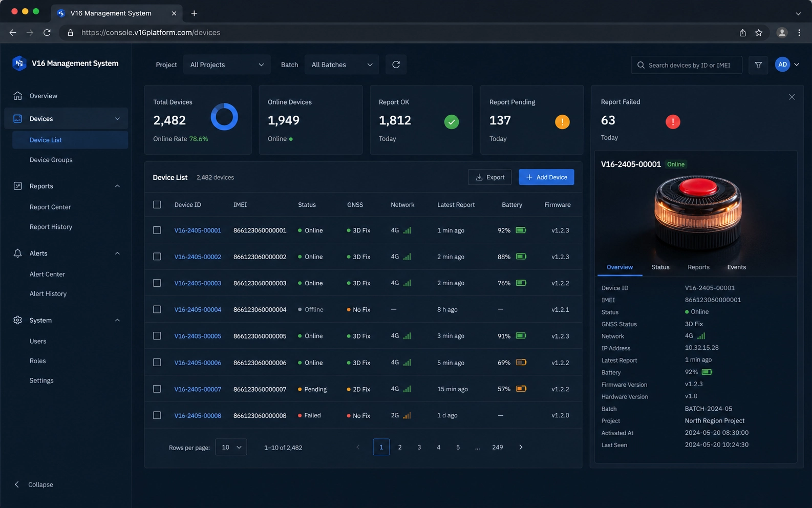Click the V16 Management System logo icon
Viewport: 812px width, 508px height.
tap(19, 63)
